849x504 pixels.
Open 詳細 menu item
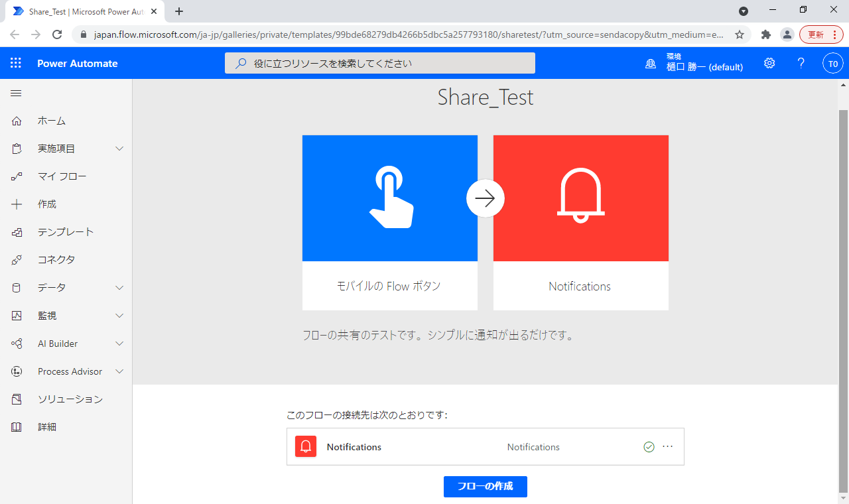click(47, 427)
